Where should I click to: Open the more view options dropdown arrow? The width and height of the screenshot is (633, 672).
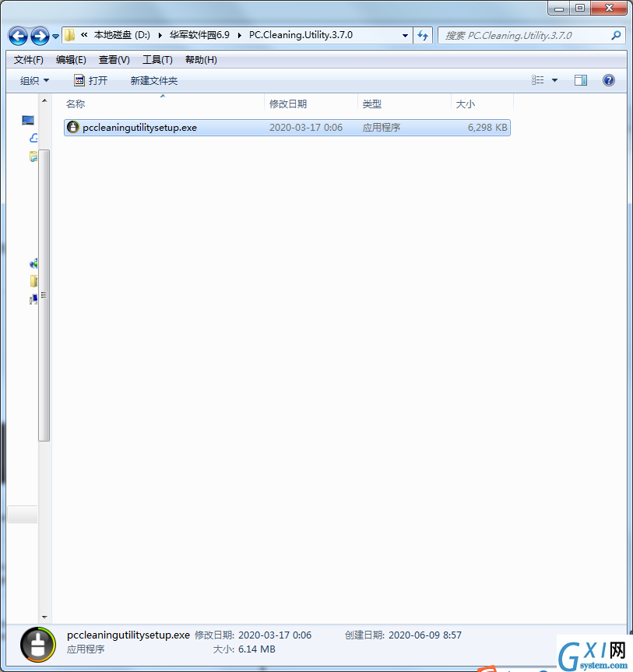(554, 80)
